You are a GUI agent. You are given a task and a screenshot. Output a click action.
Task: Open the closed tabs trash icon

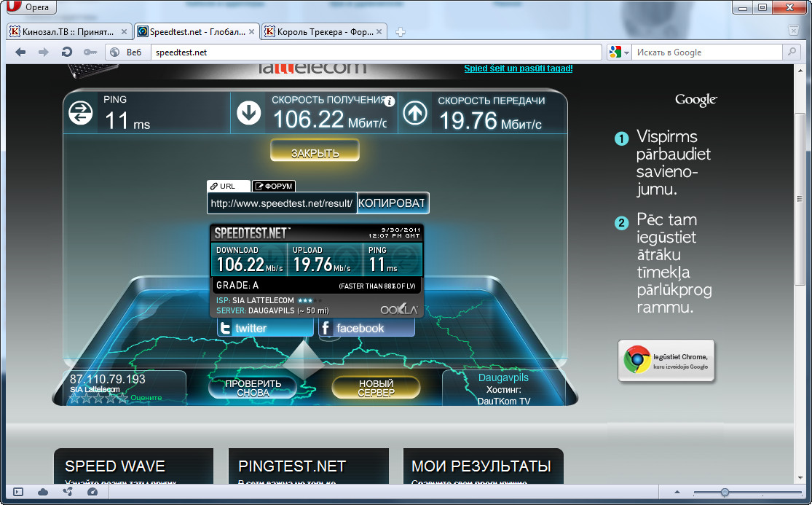pos(793,31)
